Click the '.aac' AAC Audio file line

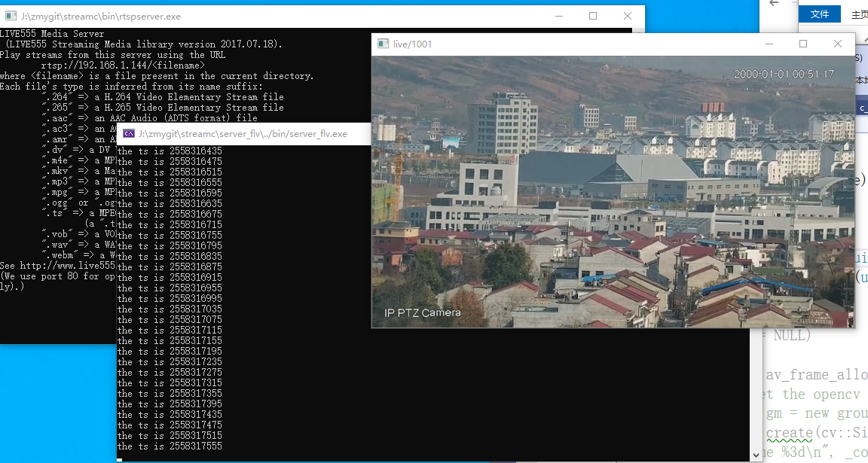click(150, 118)
